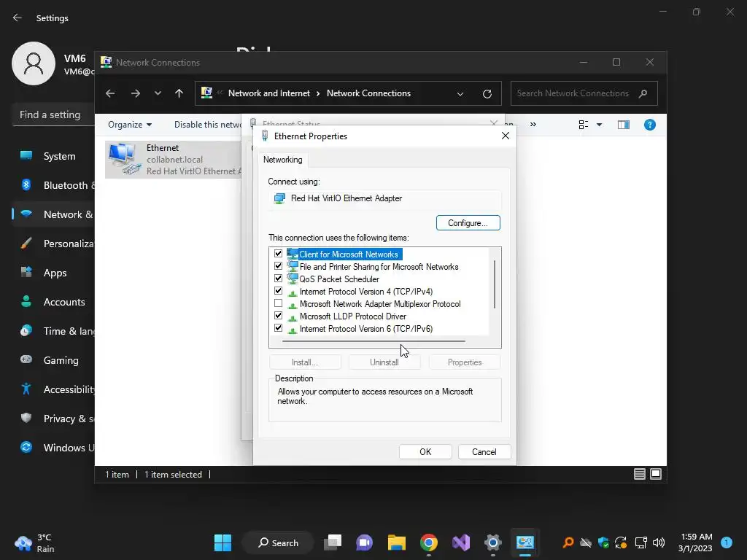Expand the address bar history dropdown
The width and height of the screenshot is (747, 560).
460,94
